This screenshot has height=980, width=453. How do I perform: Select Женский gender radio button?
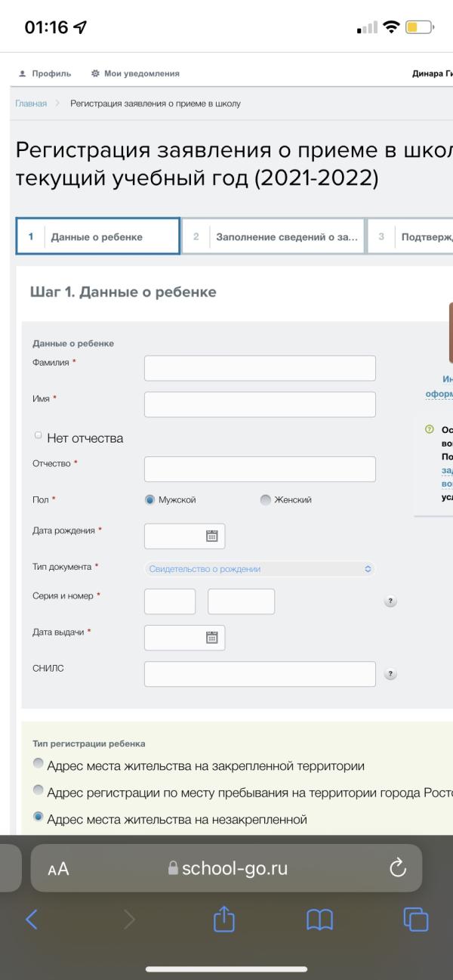264,499
